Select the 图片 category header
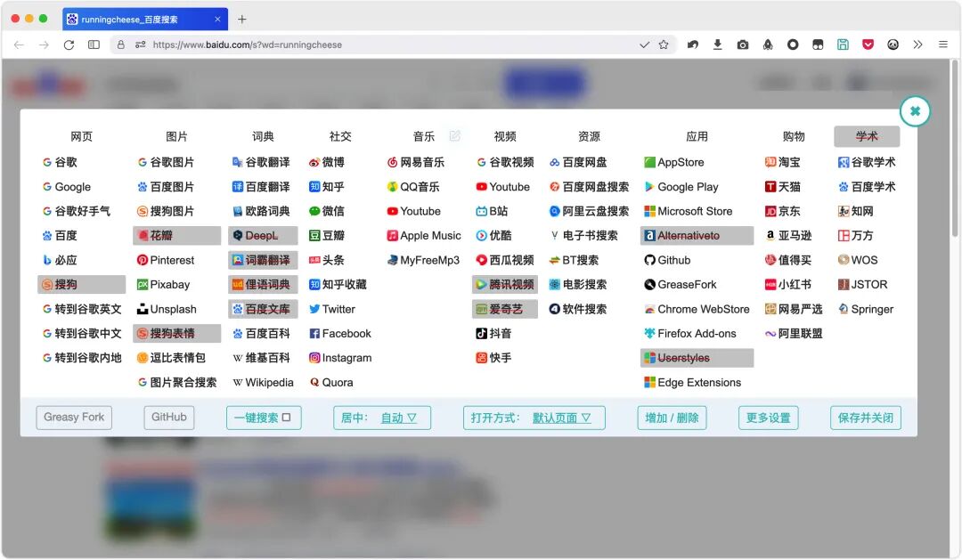Viewport: 962px width, 560px height. [x=176, y=137]
